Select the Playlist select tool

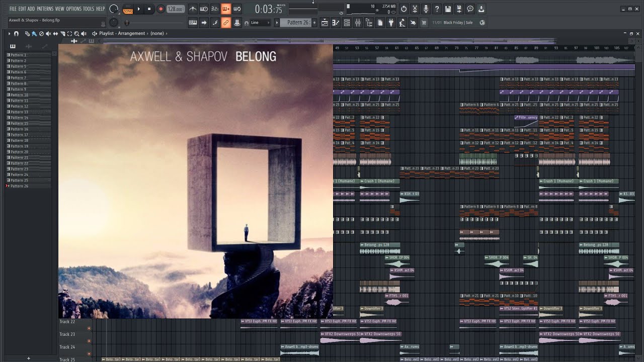point(69,33)
